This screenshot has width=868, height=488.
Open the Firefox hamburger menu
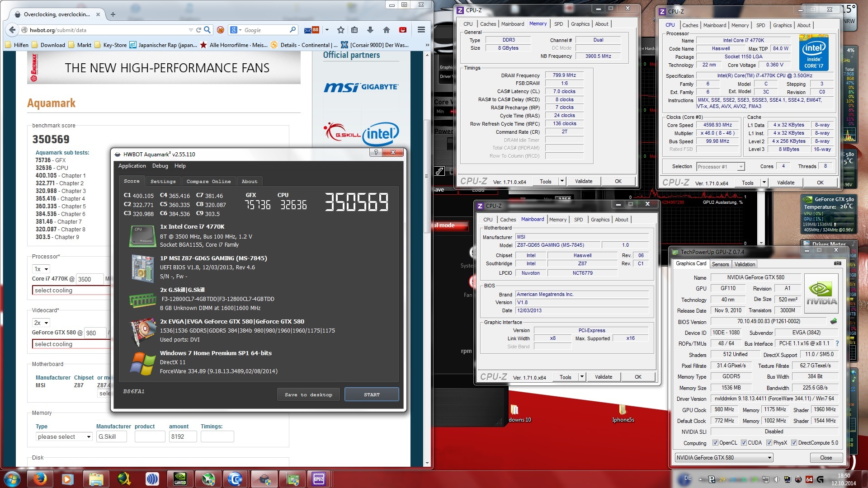click(x=421, y=30)
